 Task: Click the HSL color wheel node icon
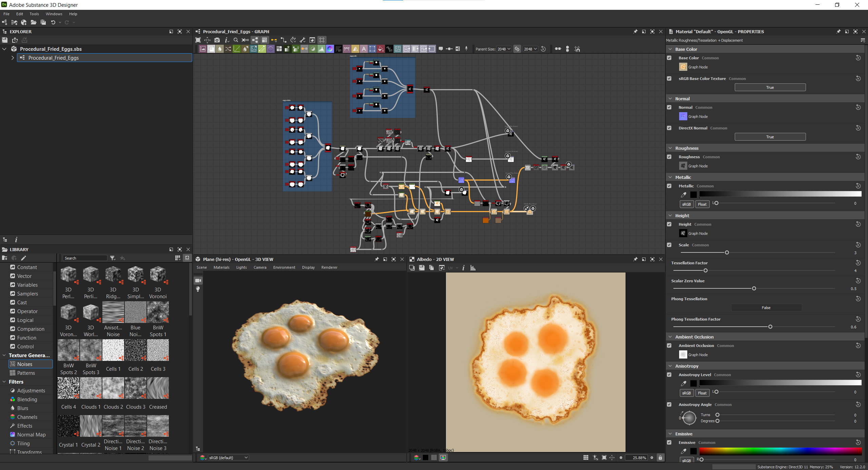[330, 49]
